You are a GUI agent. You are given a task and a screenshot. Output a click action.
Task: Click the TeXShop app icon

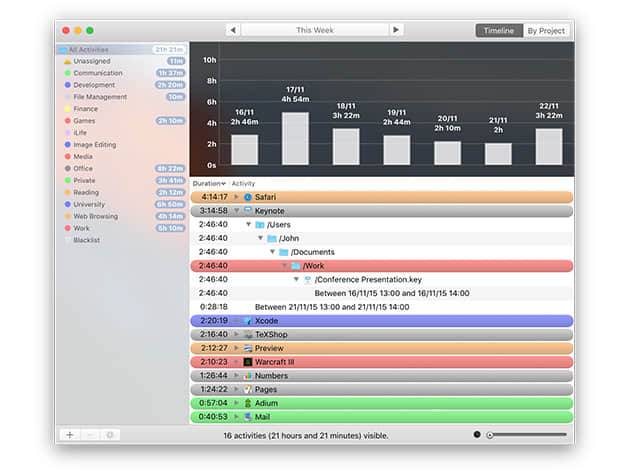[248, 334]
